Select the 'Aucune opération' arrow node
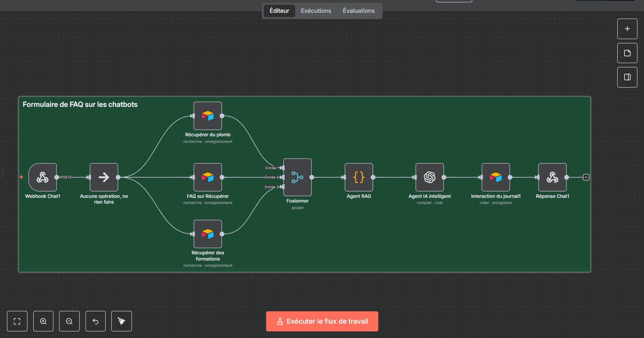The height and width of the screenshot is (338, 644). (x=104, y=177)
